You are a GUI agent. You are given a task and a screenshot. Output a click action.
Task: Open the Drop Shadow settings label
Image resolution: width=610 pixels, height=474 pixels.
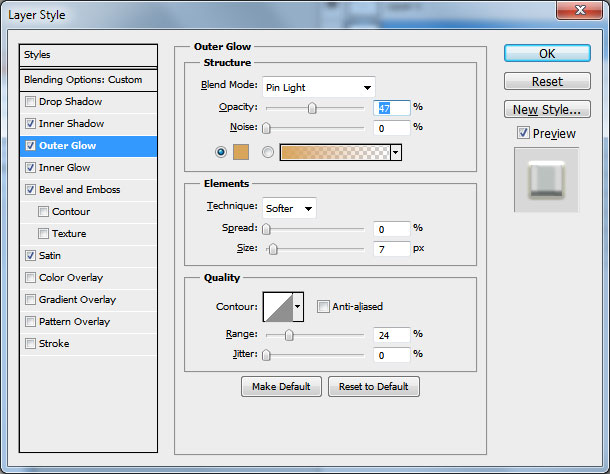click(70, 102)
